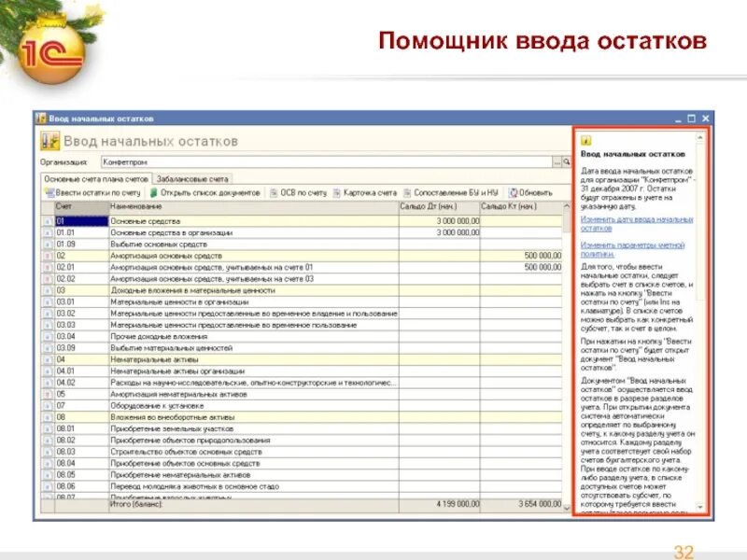Click row icon of account 03
The image size is (747, 560).
coord(48,290)
